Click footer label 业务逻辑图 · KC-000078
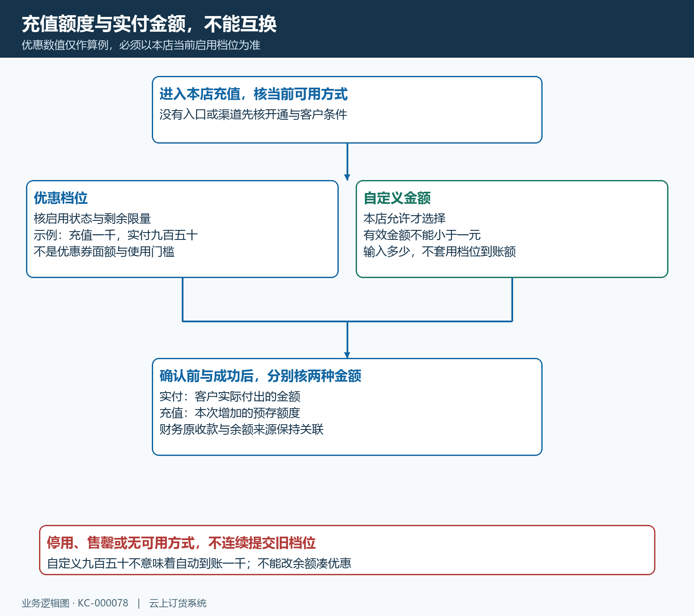The image size is (694, 616). coord(75,603)
